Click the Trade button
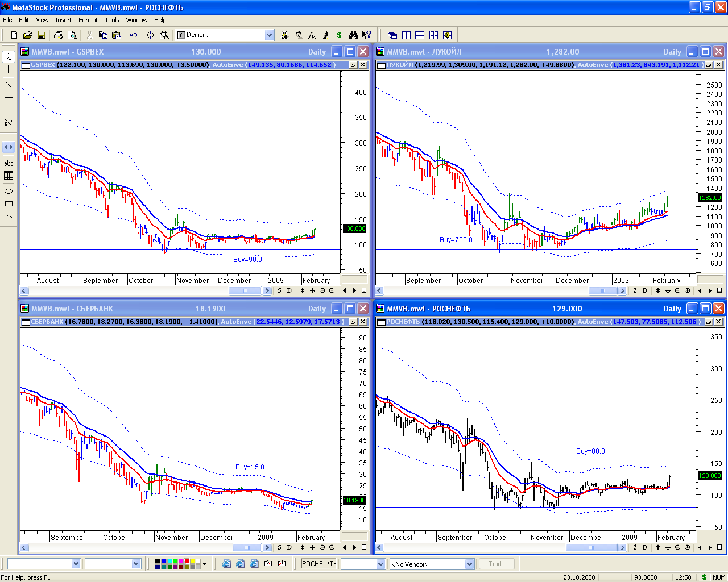This screenshot has width=728, height=582. [497, 564]
